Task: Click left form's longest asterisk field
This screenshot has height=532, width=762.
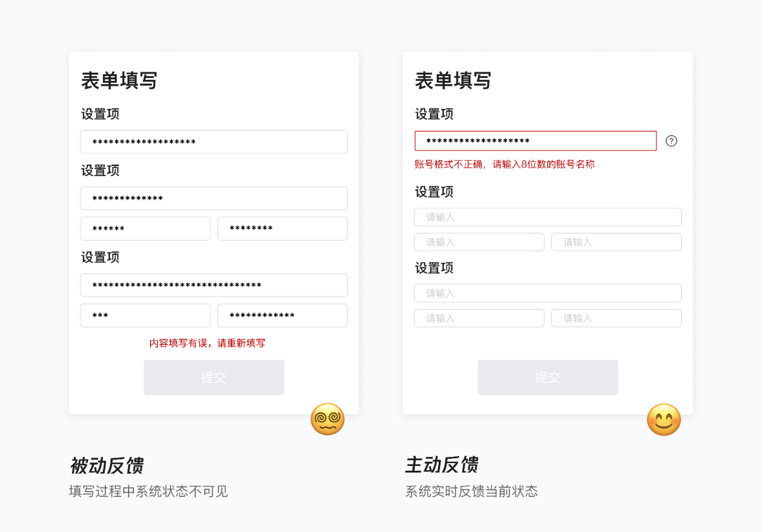Action: [x=214, y=285]
